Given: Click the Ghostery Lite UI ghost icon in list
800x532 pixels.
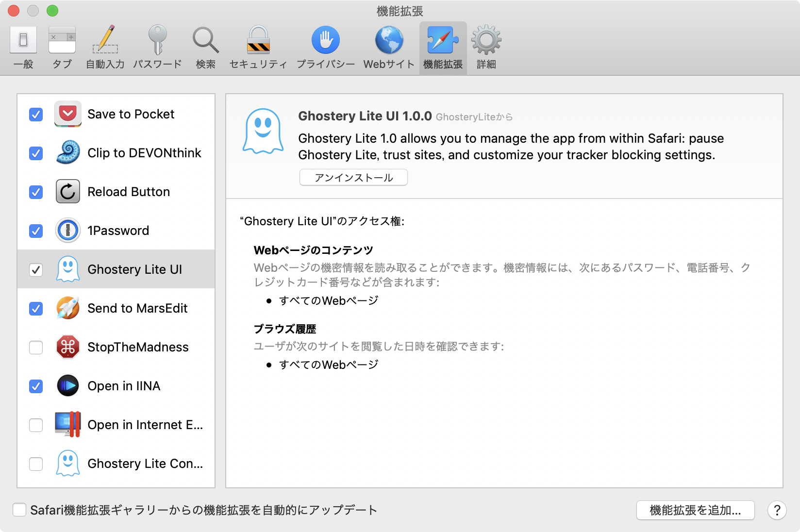Looking at the screenshot, I should click(68, 269).
